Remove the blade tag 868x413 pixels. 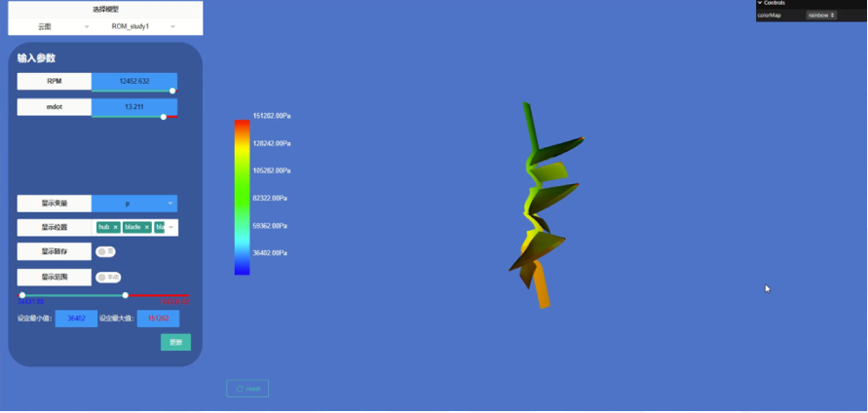[147, 227]
